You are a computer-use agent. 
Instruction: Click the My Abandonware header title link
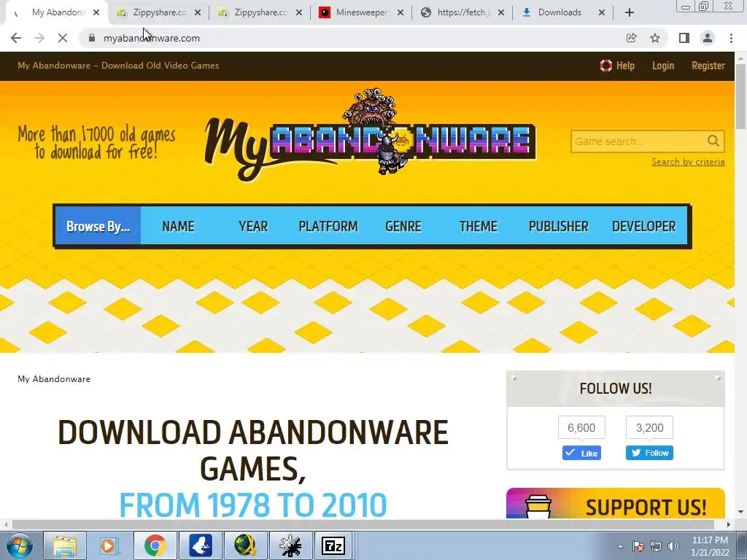point(118,66)
